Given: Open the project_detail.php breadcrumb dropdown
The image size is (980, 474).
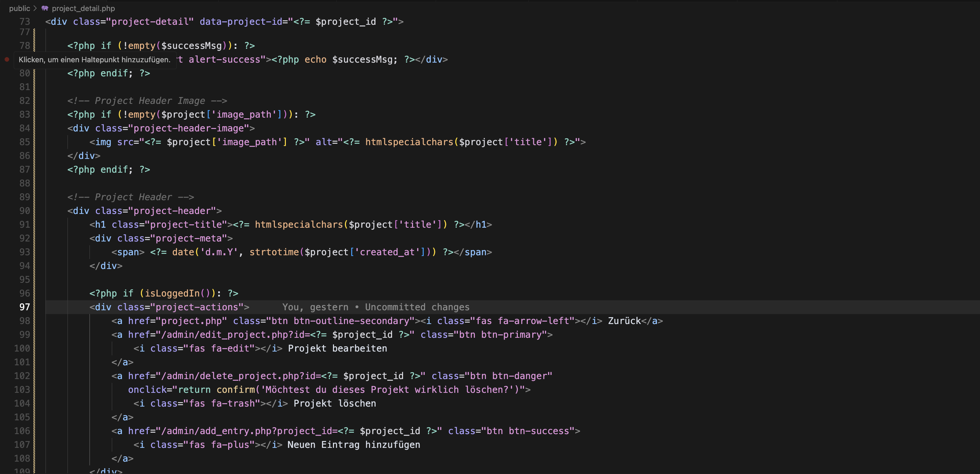Looking at the screenshot, I should click(83, 8).
